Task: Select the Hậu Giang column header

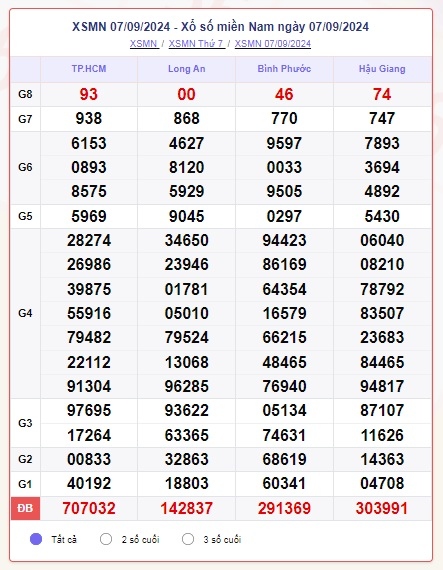Action: [382, 69]
